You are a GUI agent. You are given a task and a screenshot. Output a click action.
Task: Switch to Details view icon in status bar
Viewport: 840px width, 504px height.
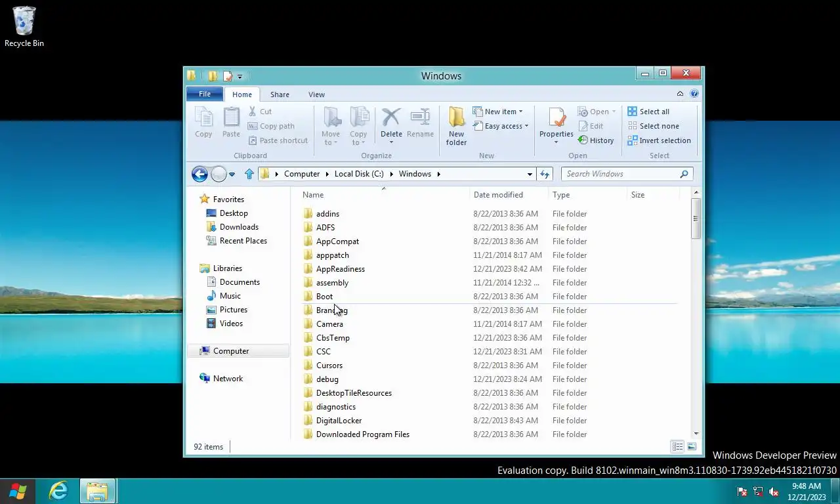pos(677,447)
